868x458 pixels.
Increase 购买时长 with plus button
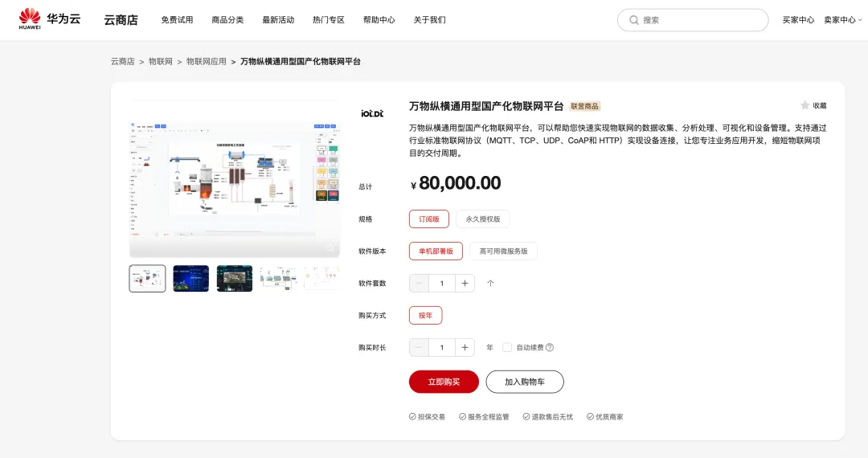coord(465,347)
